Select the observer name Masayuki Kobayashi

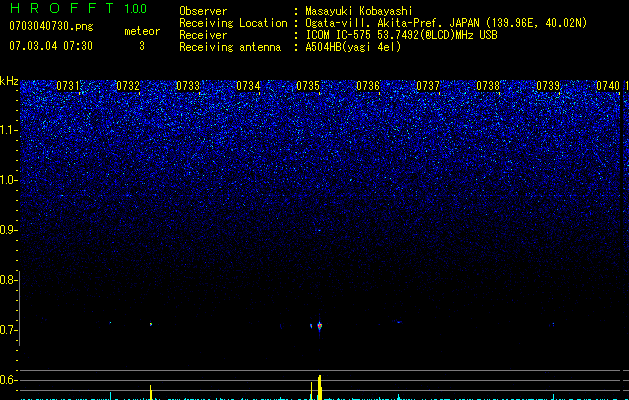point(359,11)
